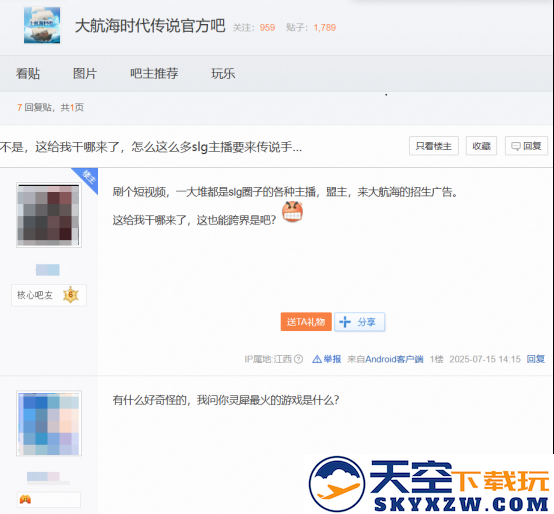Click the 回复 button beside the thread title
Viewport: 554px width, 514px height.
[x=526, y=146]
